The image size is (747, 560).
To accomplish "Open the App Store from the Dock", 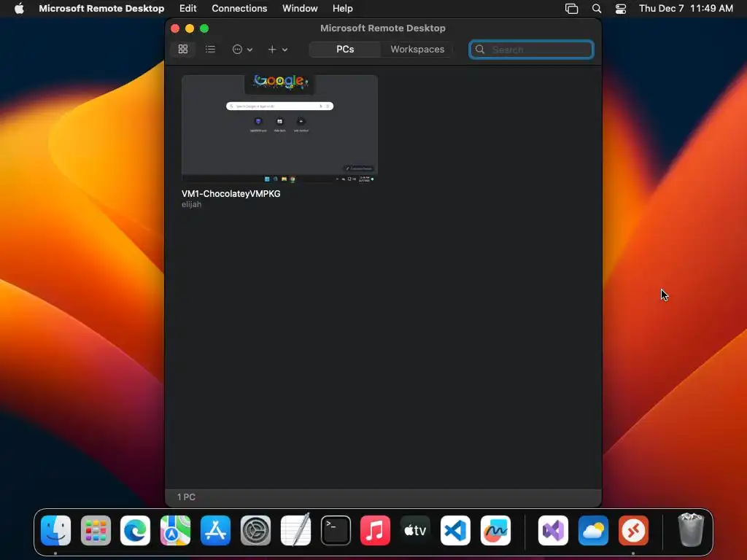I will [x=215, y=530].
